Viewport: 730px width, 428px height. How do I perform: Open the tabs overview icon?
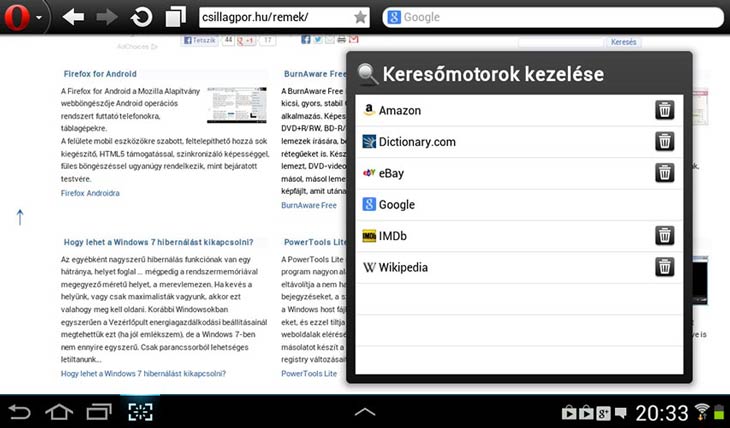tap(176, 17)
